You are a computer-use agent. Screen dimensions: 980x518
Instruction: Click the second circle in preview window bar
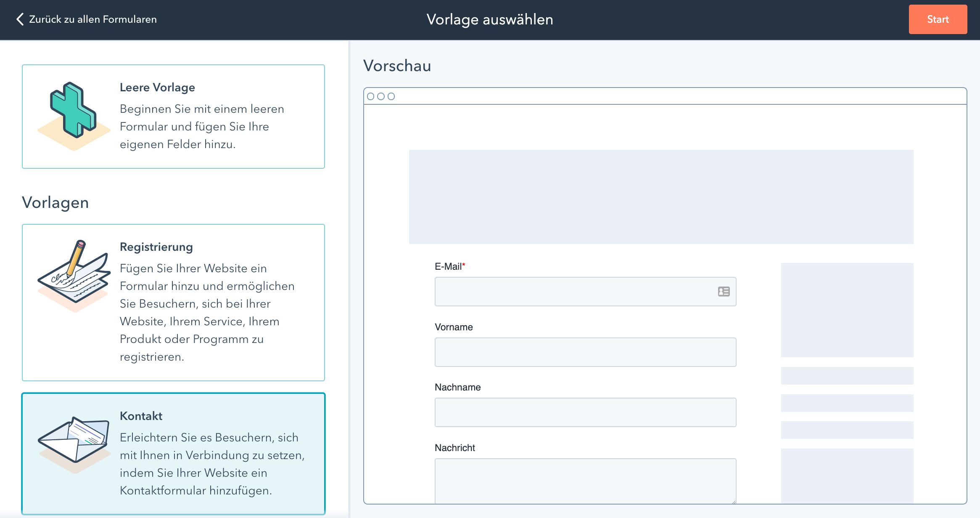click(x=381, y=96)
